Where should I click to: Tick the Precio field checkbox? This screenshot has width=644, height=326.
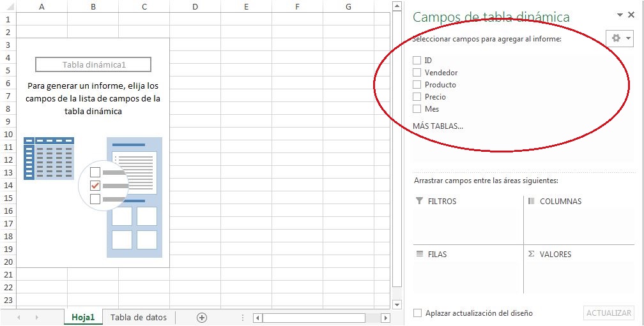click(x=417, y=97)
